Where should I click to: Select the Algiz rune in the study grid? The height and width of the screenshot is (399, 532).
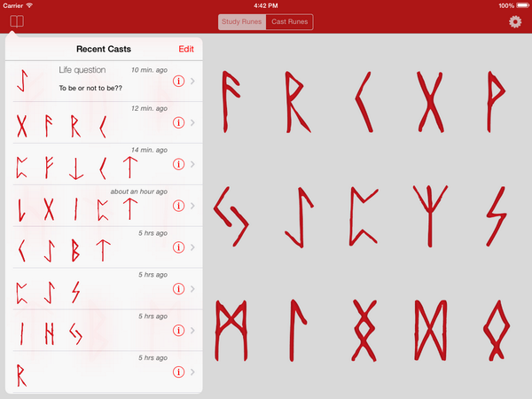[430, 216]
